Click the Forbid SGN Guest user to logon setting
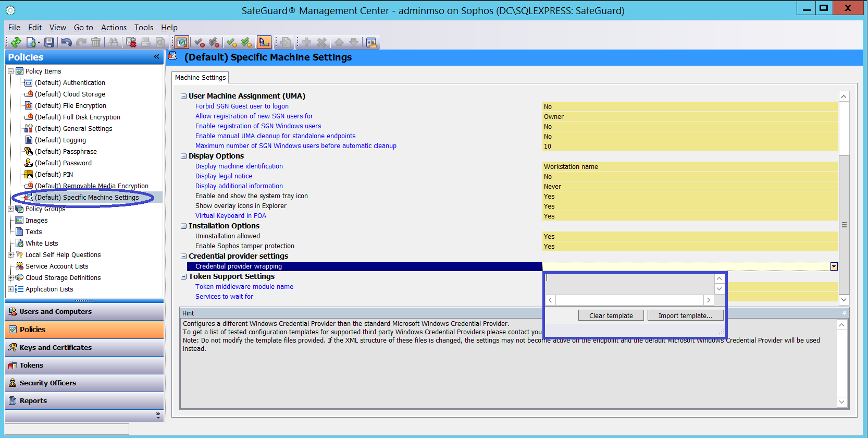This screenshot has width=868, height=438. pyautogui.click(x=242, y=106)
